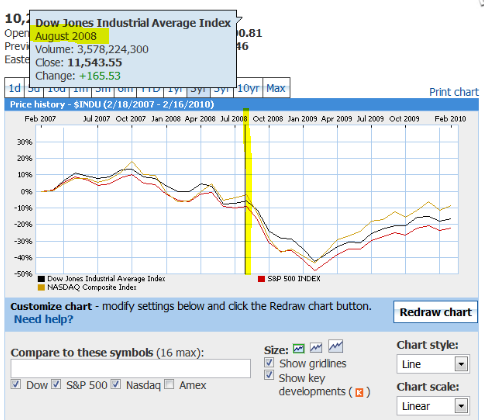Toggle Show key developments checkbox

(269, 375)
